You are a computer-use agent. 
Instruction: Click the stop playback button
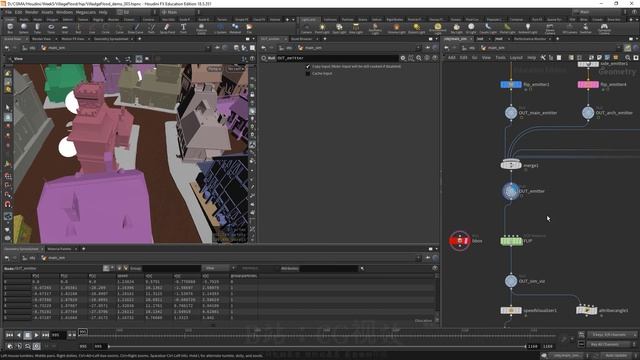click(27, 335)
